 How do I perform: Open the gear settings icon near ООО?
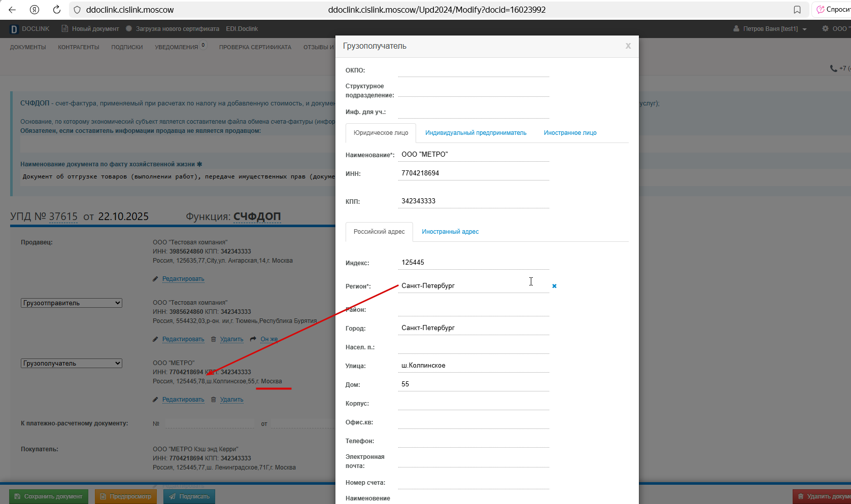click(x=825, y=29)
